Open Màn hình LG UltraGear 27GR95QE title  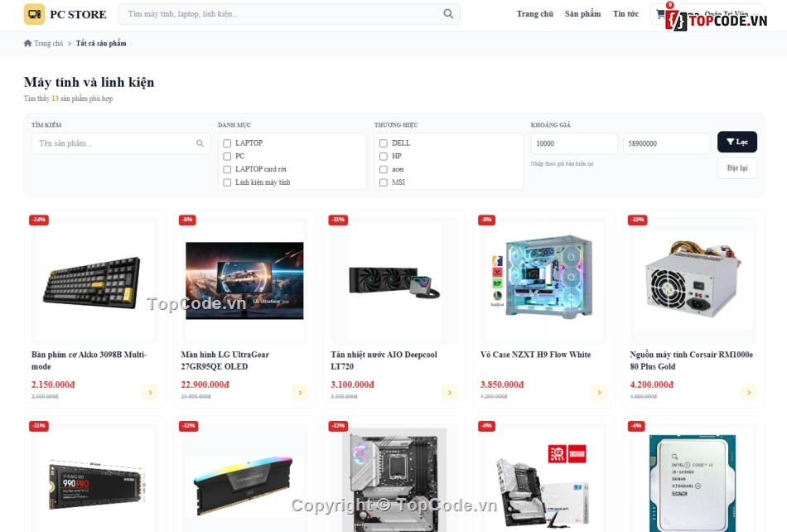click(225, 360)
